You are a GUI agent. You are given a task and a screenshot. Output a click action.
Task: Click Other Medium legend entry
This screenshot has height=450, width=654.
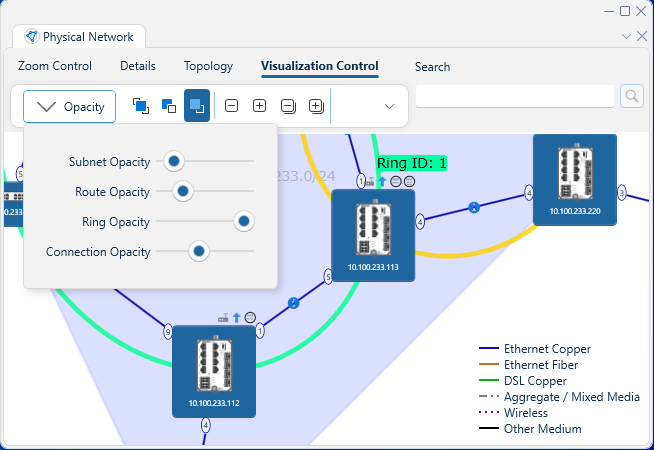tap(530, 429)
